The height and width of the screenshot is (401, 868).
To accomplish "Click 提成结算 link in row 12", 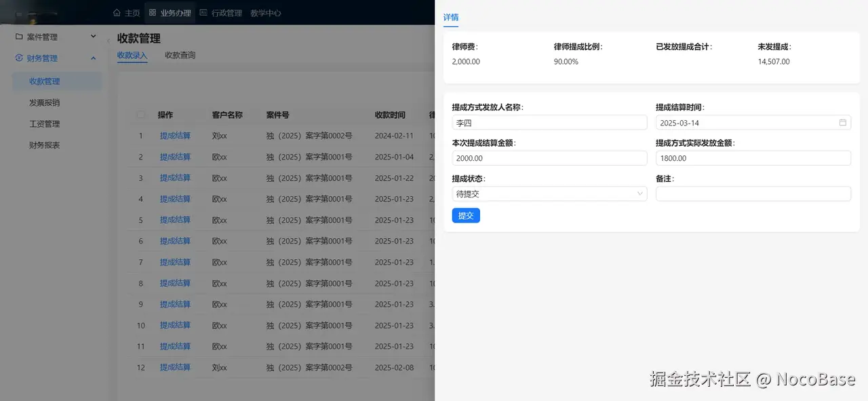I will 175,367.
